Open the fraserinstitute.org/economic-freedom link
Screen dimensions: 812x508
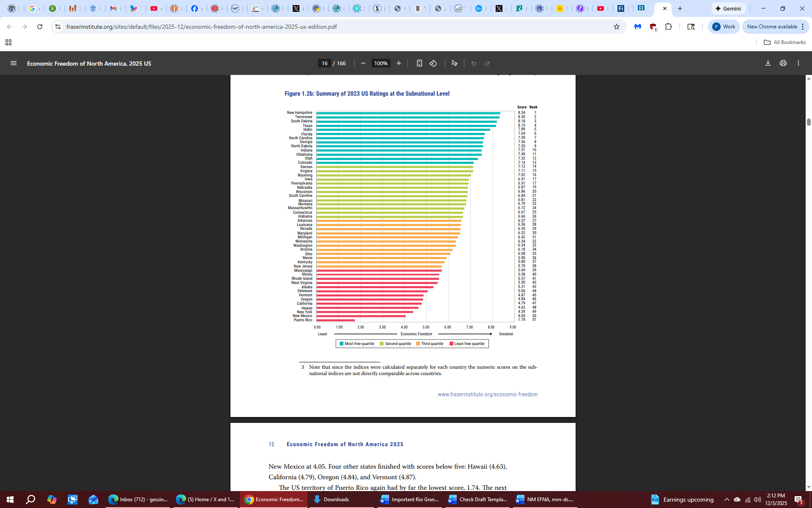(487, 394)
